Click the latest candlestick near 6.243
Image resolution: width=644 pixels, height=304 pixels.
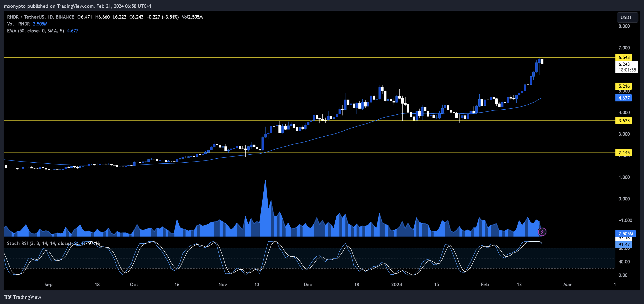coord(542,62)
